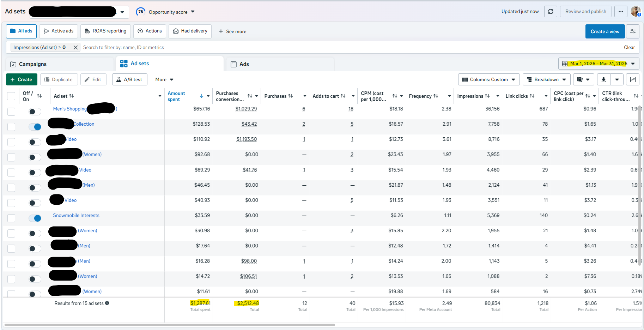Refresh the ad sets data
The height and width of the screenshot is (330, 644).
click(551, 11)
